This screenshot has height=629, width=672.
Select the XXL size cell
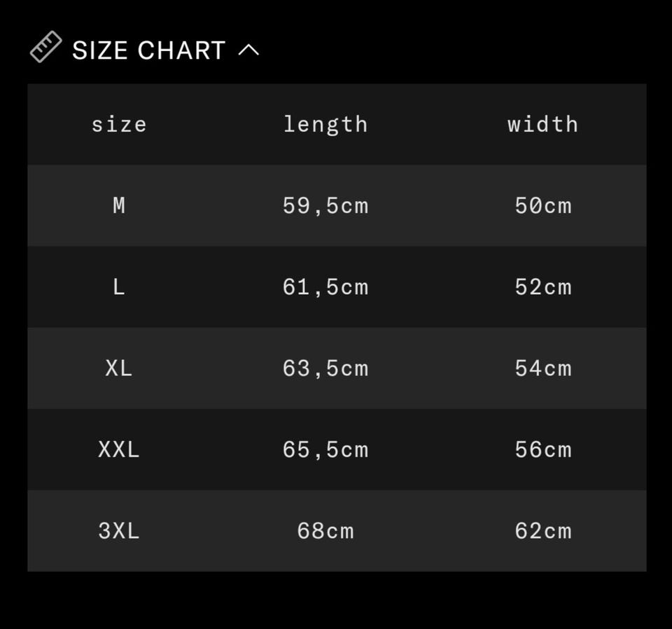(119, 450)
